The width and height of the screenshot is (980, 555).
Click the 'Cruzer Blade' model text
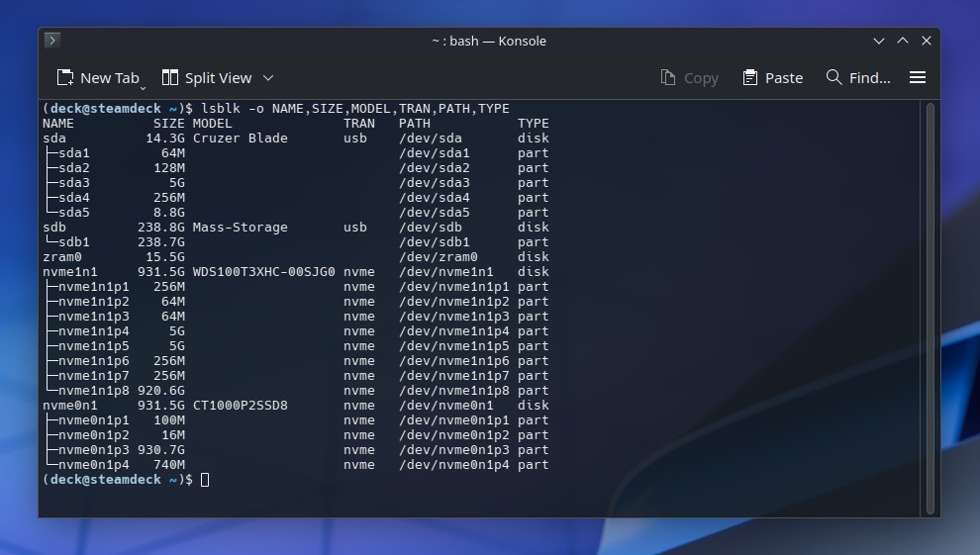tap(240, 138)
